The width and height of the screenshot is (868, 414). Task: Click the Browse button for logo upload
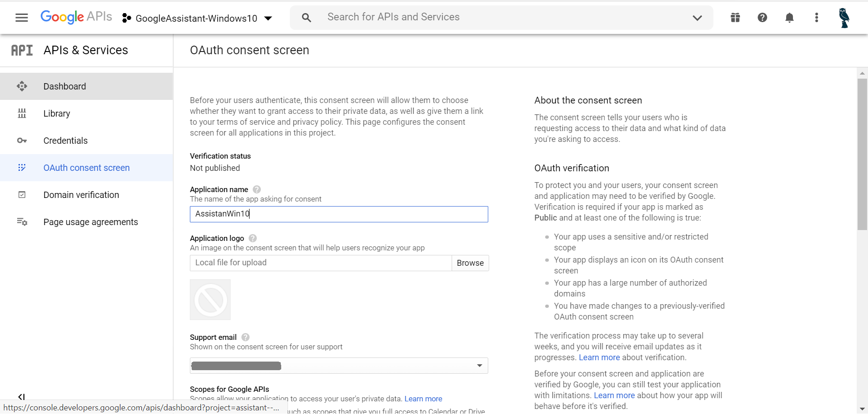point(470,263)
